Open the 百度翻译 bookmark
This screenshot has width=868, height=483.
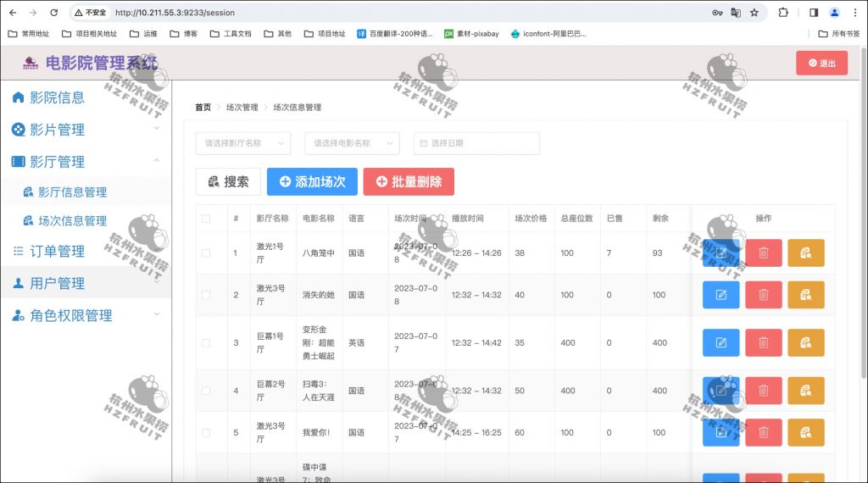(x=395, y=34)
